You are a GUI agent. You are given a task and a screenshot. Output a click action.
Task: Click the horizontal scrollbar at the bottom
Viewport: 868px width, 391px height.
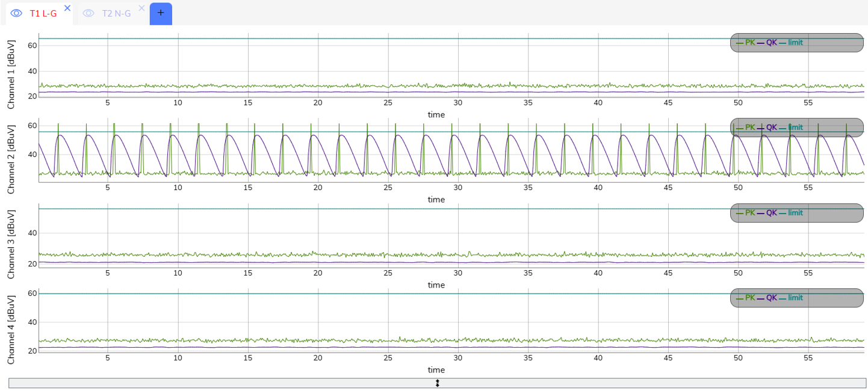(438, 383)
